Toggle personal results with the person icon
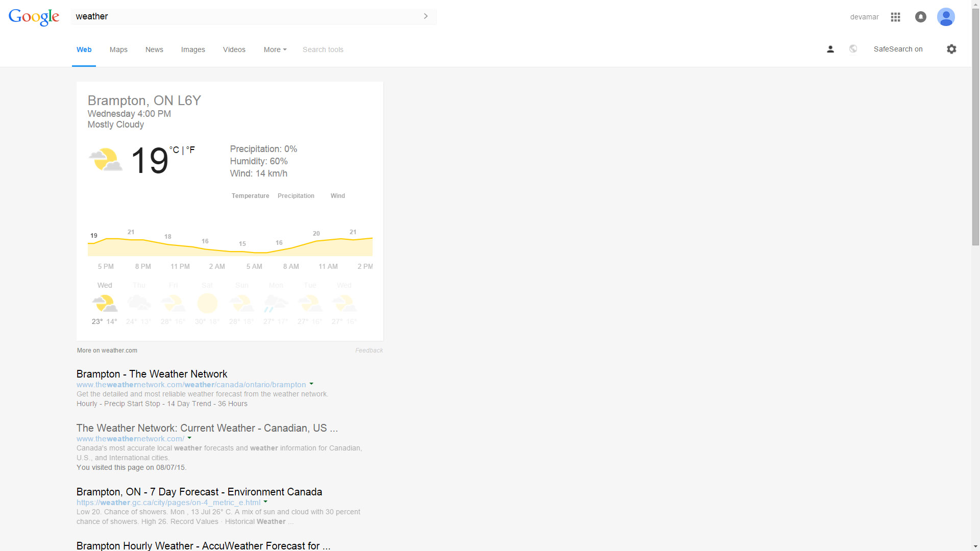Image resolution: width=980 pixels, height=551 pixels. click(830, 49)
